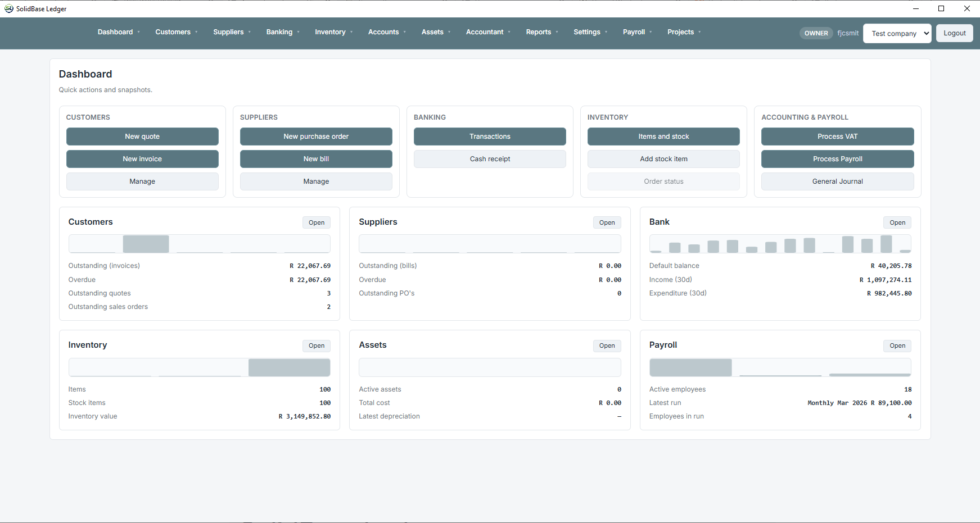Open the Payroll menu in navbar

click(636, 32)
